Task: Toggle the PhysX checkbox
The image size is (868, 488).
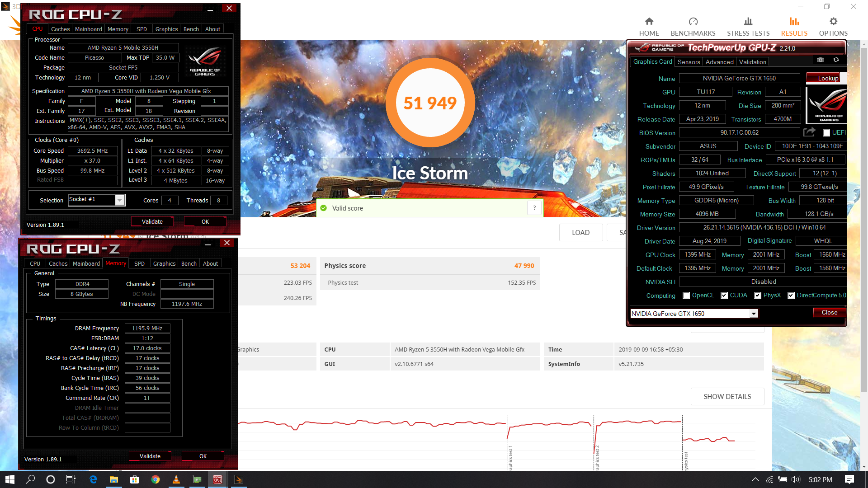Action: 758,296
